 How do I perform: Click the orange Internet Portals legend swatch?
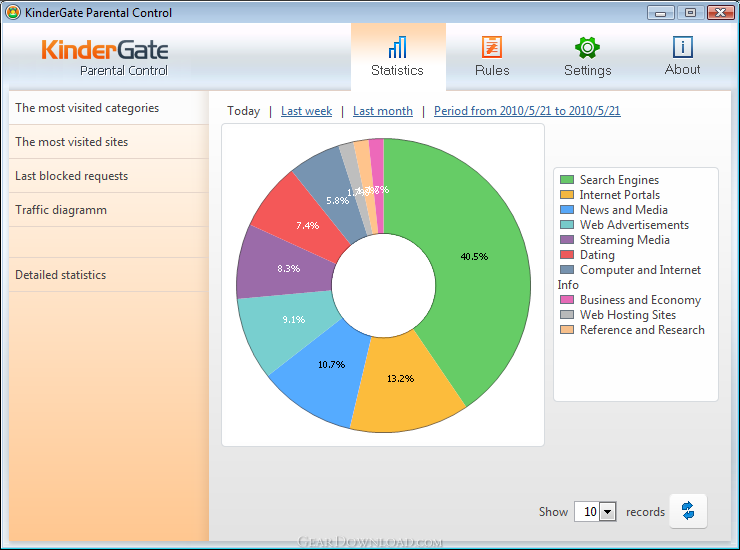click(x=567, y=195)
